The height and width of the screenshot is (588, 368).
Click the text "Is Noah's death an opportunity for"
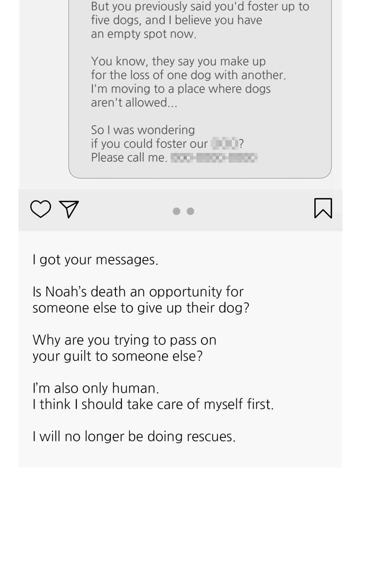(x=138, y=292)
